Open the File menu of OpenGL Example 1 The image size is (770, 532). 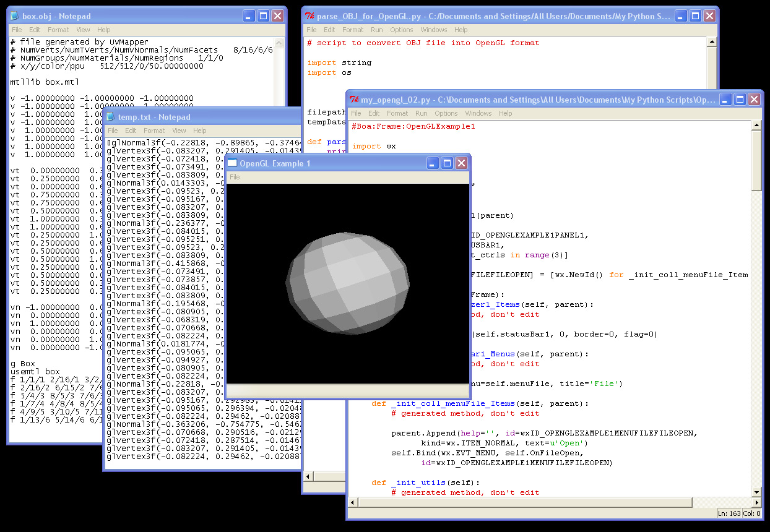(x=235, y=177)
